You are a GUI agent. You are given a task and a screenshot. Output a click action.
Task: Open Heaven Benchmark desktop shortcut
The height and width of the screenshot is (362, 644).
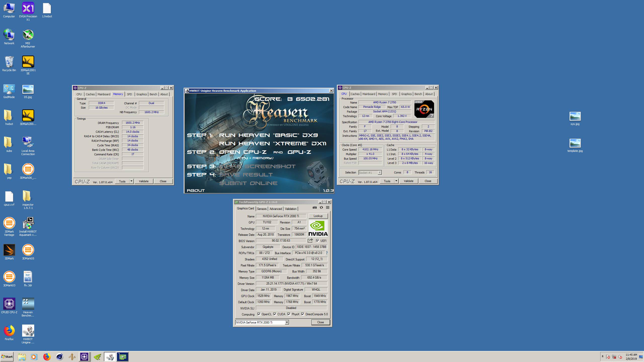point(28,307)
